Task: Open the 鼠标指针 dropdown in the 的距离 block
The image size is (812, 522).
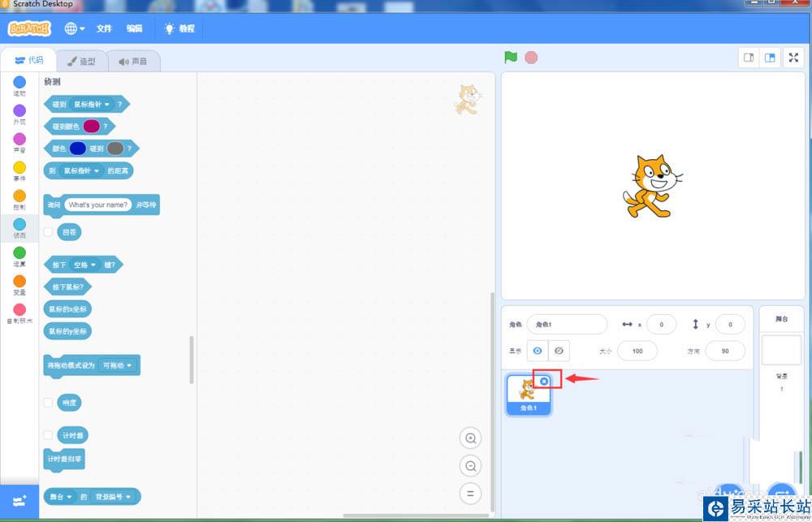Action: pos(81,170)
